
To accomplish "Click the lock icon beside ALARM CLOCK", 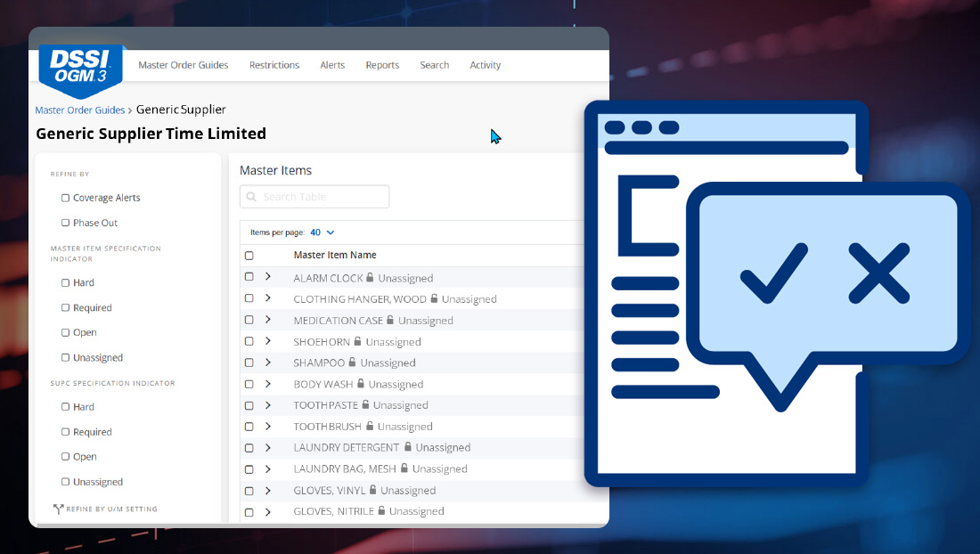I will coord(371,278).
